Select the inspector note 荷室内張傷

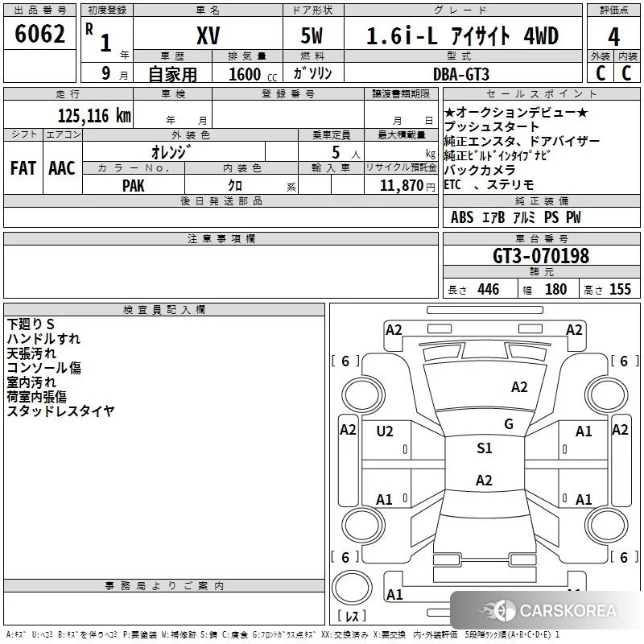pyautogui.click(x=36, y=396)
